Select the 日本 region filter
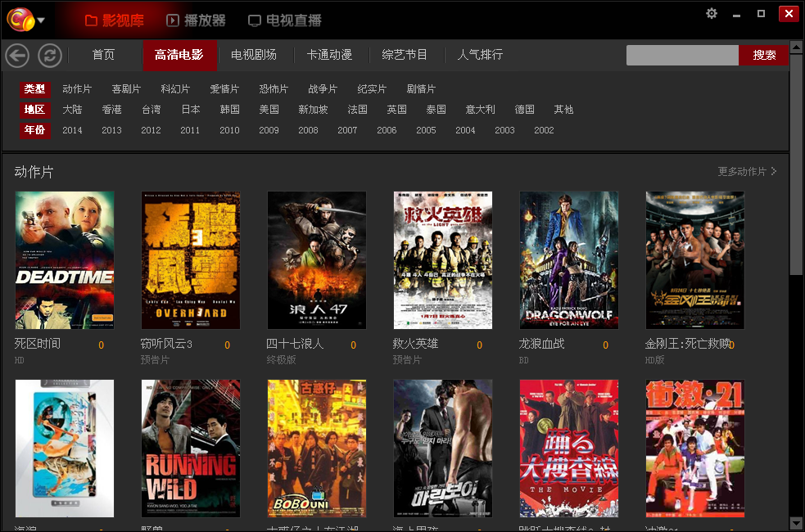The height and width of the screenshot is (532, 805). coord(191,110)
